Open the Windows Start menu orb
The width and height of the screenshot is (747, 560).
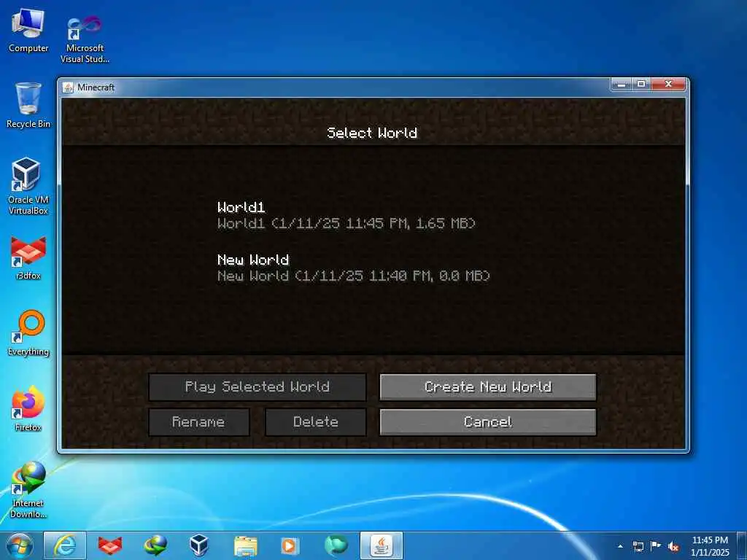point(20,545)
